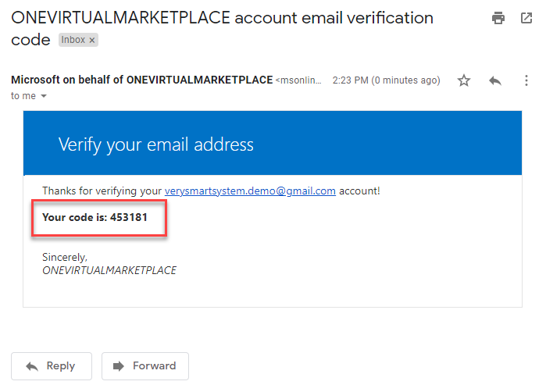Click the Reply button at the bottom

pos(52,366)
